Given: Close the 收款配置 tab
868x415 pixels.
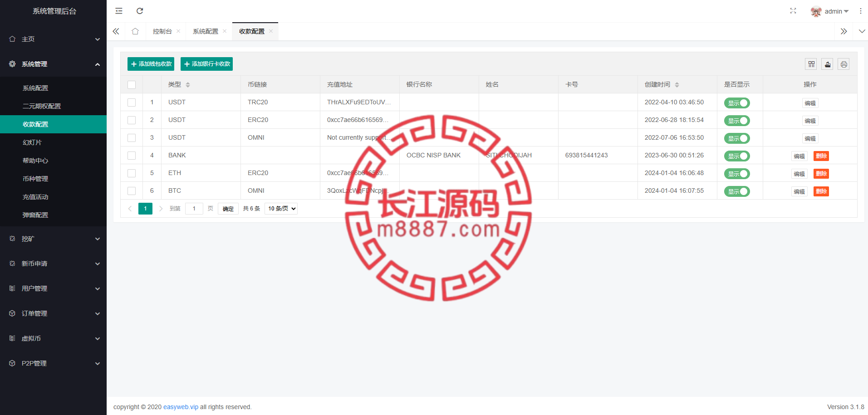Looking at the screenshot, I should click(271, 31).
